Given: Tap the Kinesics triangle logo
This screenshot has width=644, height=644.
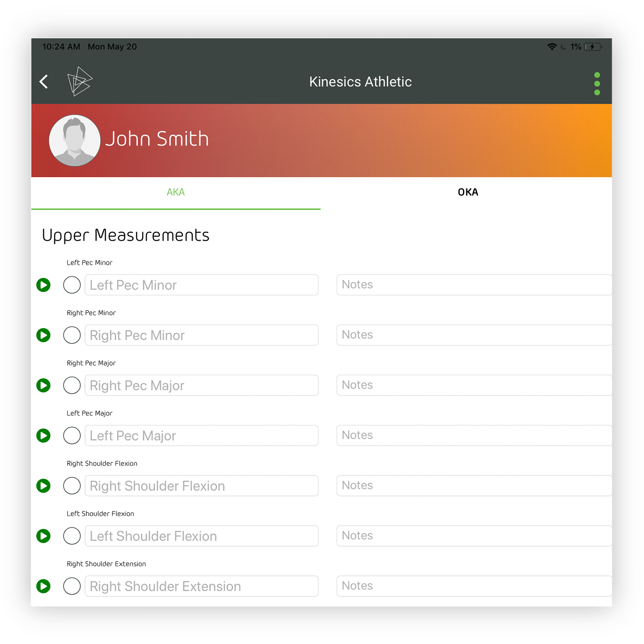Looking at the screenshot, I should tap(80, 81).
